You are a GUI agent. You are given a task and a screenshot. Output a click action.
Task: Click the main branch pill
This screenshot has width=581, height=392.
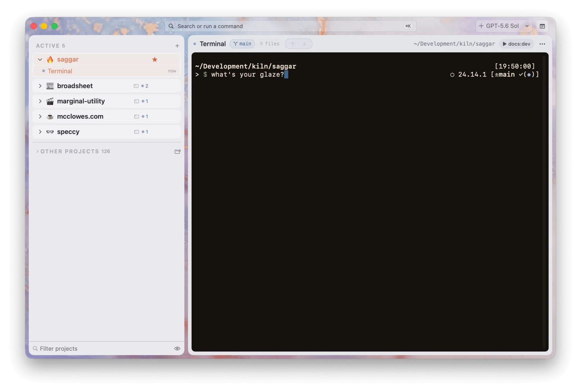(x=242, y=44)
